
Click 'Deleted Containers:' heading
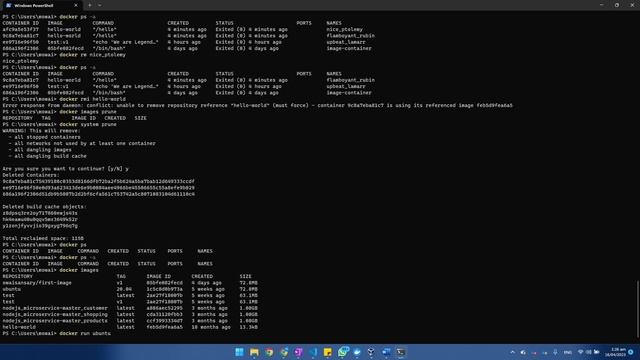[x=31, y=175]
